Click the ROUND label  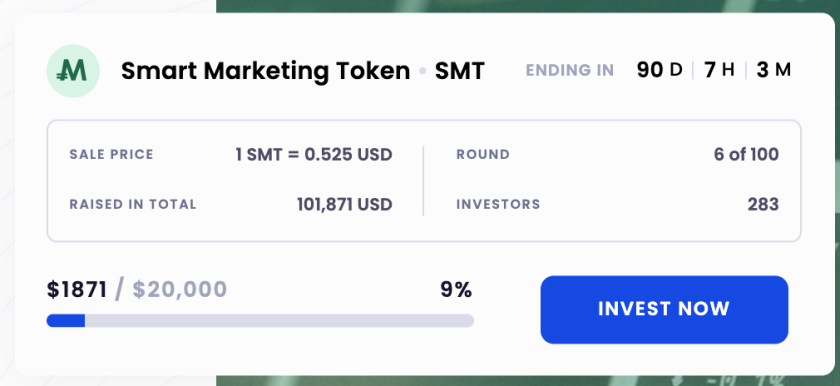(x=483, y=155)
